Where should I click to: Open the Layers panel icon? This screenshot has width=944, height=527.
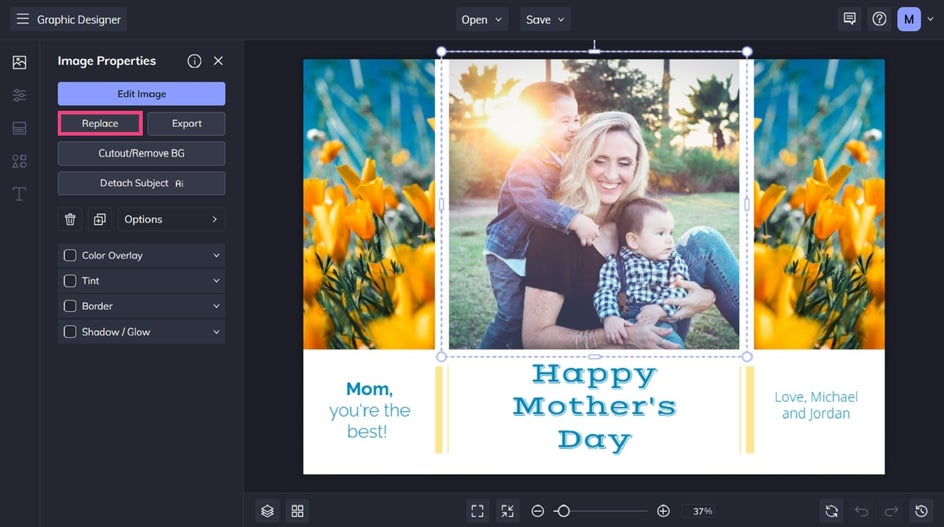pyautogui.click(x=267, y=511)
